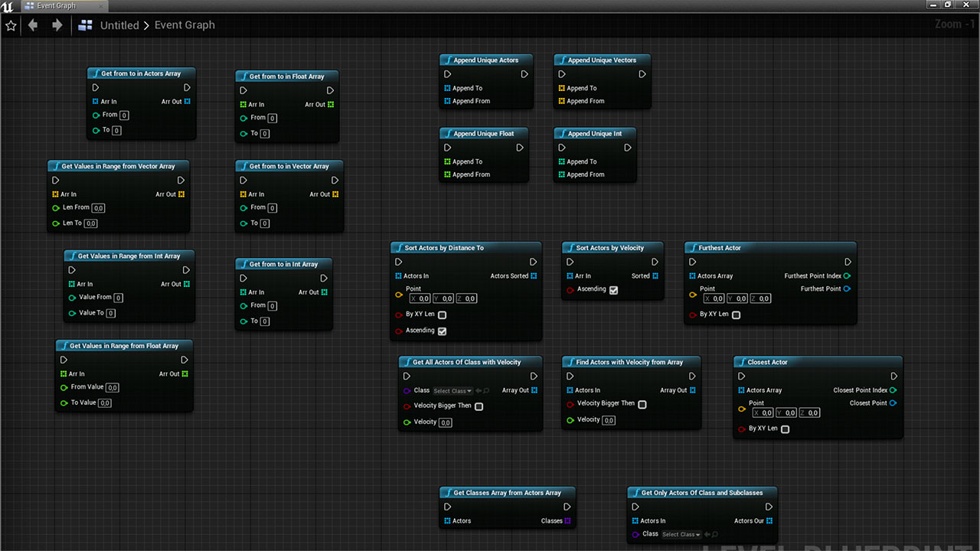Toggle By XY Len checkbox in Furthest Actor node
980x551 pixels.
(737, 315)
